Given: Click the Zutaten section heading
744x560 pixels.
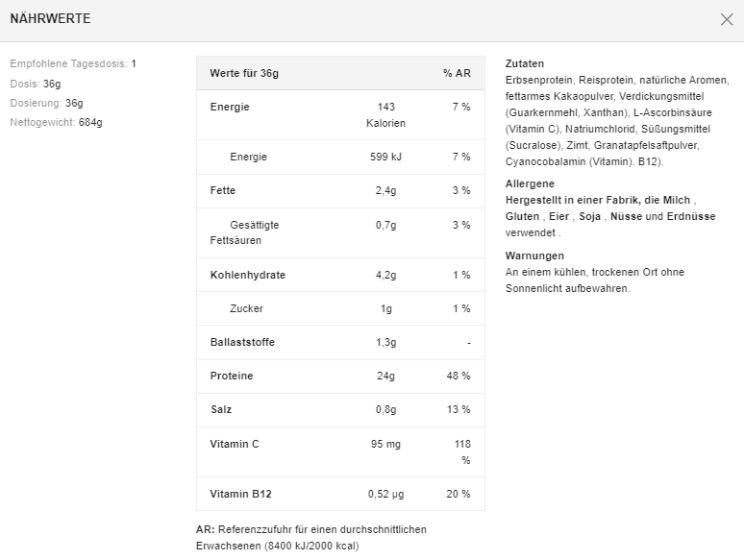Looking at the screenshot, I should pyautogui.click(x=525, y=63).
